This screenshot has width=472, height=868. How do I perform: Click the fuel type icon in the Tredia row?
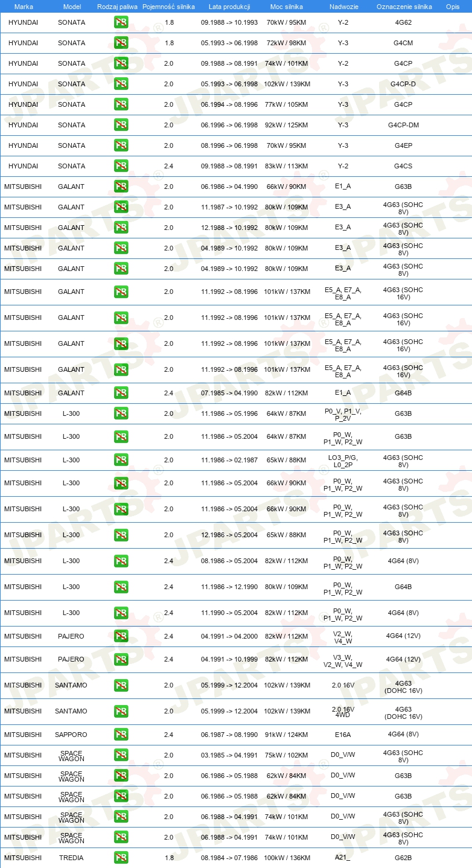click(121, 858)
